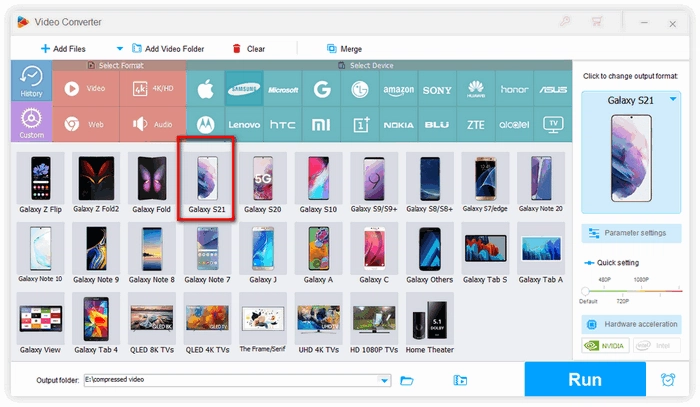The image size is (700, 407).
Task: Select the LG brand icon
Action: click(x=360, y=89)
